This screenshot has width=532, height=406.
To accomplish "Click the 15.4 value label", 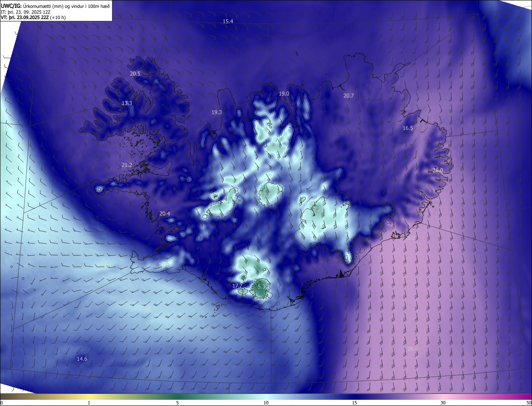I will 228,21.
